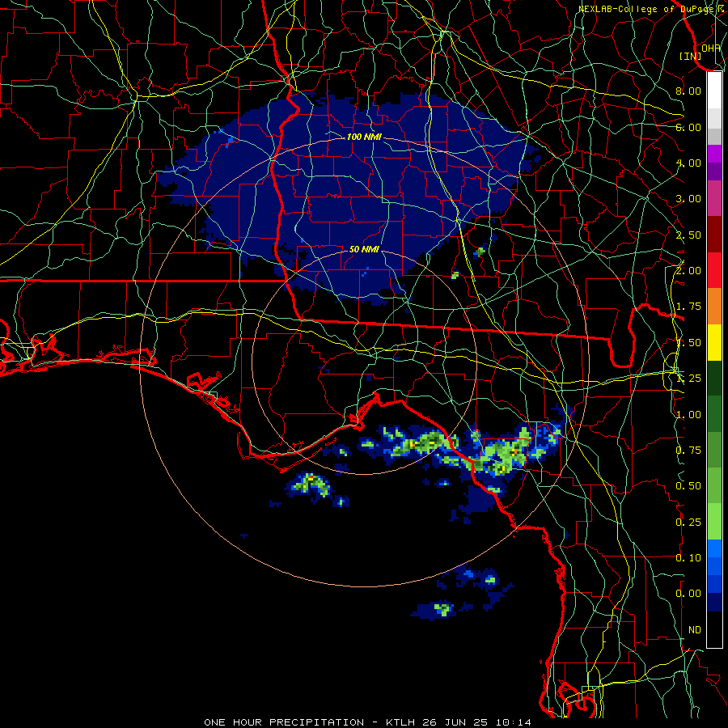Select the darkest green swatch beside 1.25

click(x=714, y=378)
